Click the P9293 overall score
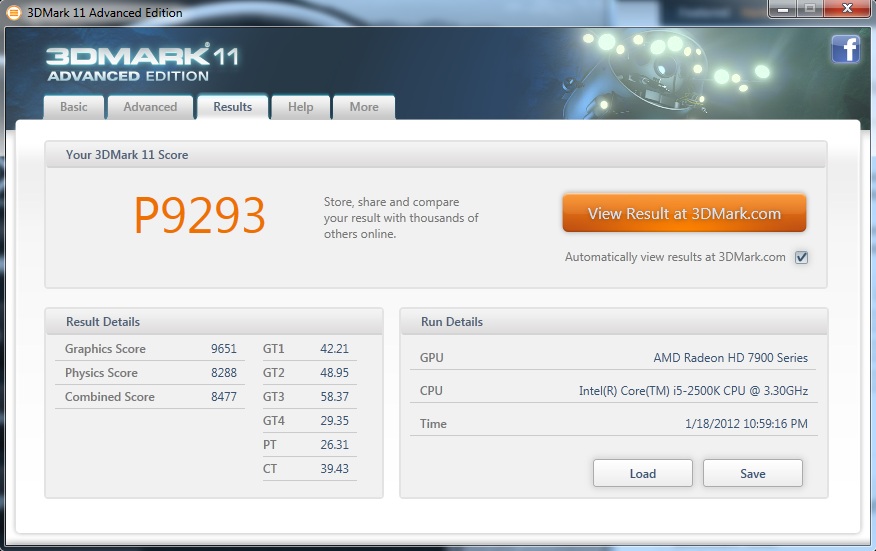876x551 pixels. click(x=199, y=216)
